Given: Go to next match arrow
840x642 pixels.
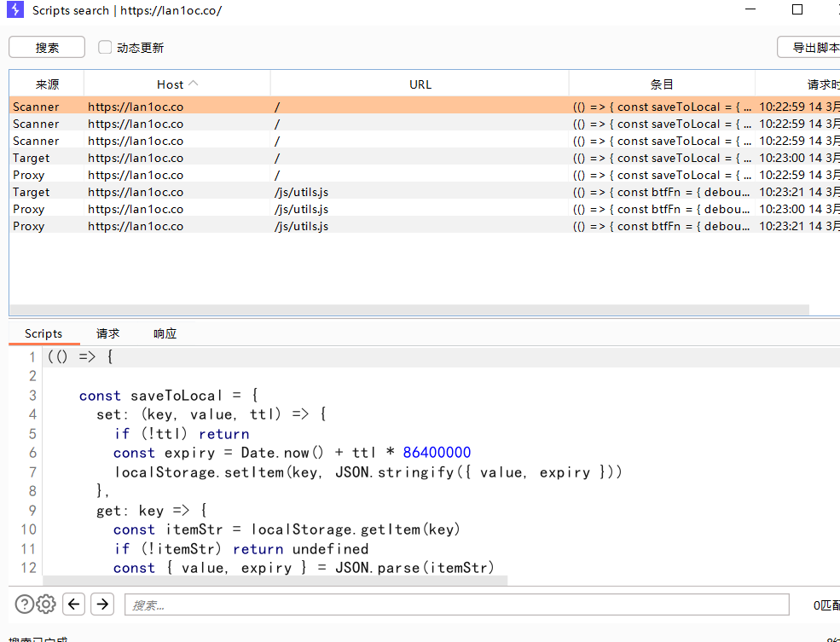Looking at the screenshot, I should tap(102, 604).
